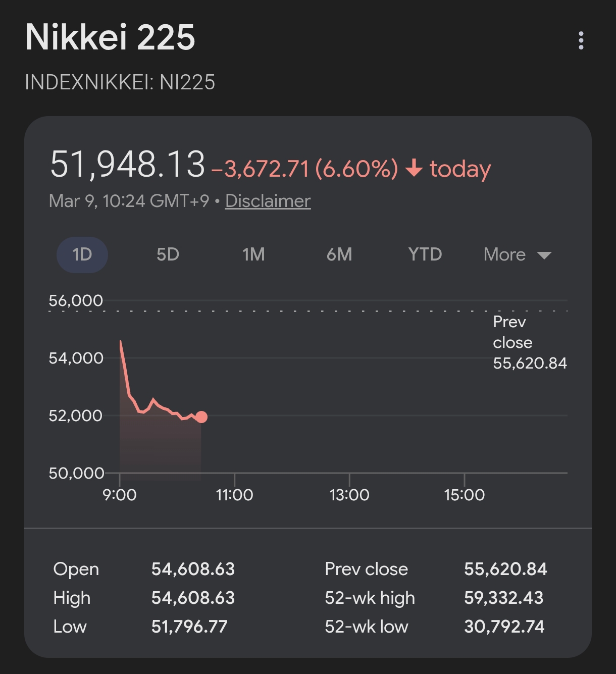Click the 52-wk high value
616x674 pixels.
click(x=503, y=598)
